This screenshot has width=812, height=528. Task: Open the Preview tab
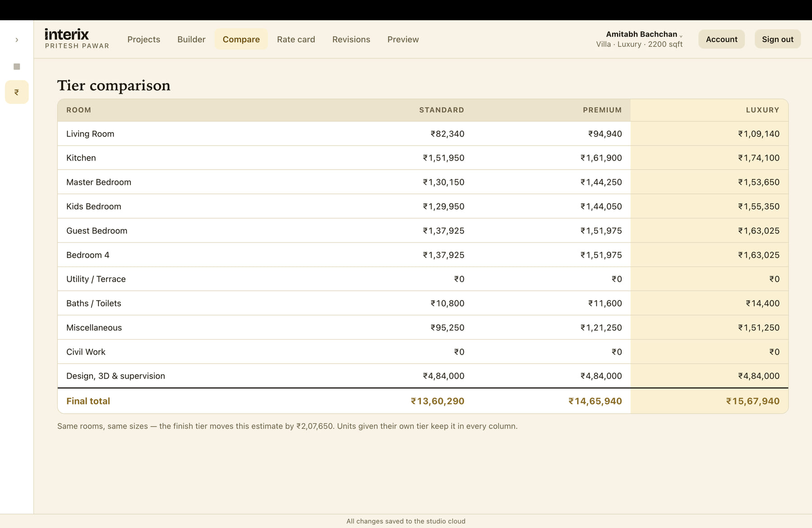click(x=403, y=39)
